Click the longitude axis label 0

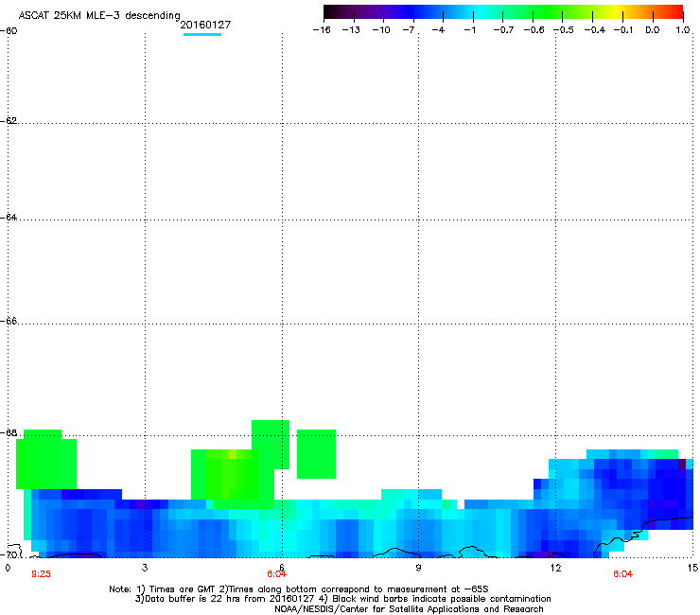pos(8,568)
